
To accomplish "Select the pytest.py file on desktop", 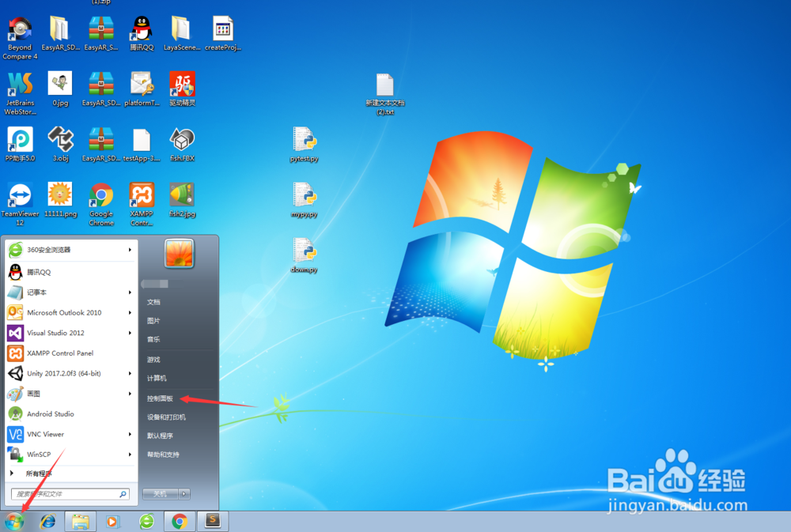I will pyautogui.click(x=305, y=144).
